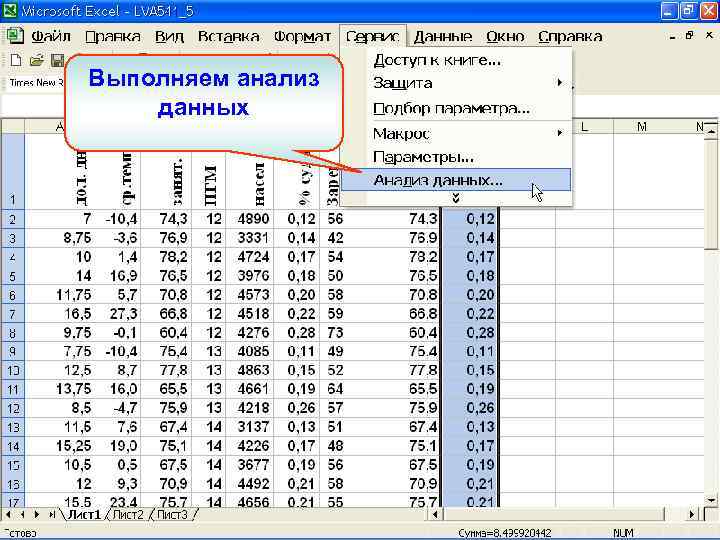Click horizontal scrollbar left arrow

[436, 515]
